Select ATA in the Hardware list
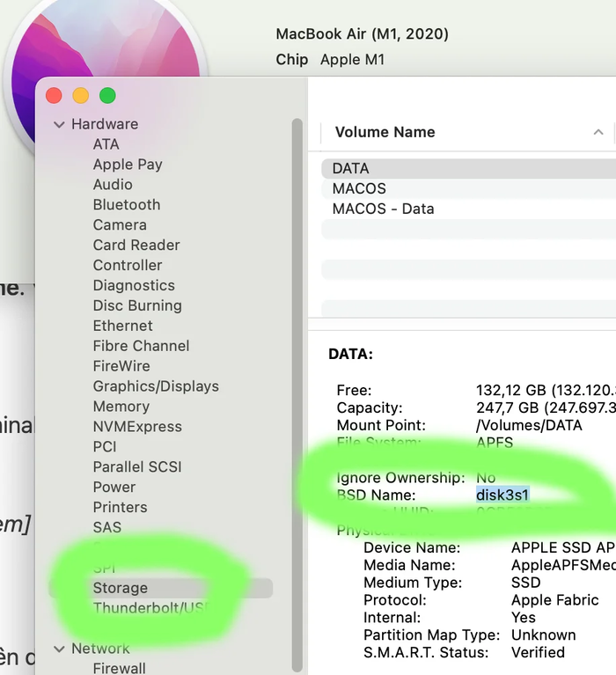This screenshot has height=675, width=616. [106, 144]
